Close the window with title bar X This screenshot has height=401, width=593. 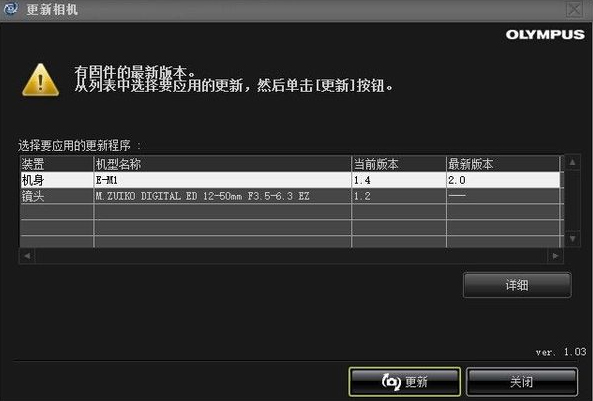click(x=574, y=9)
